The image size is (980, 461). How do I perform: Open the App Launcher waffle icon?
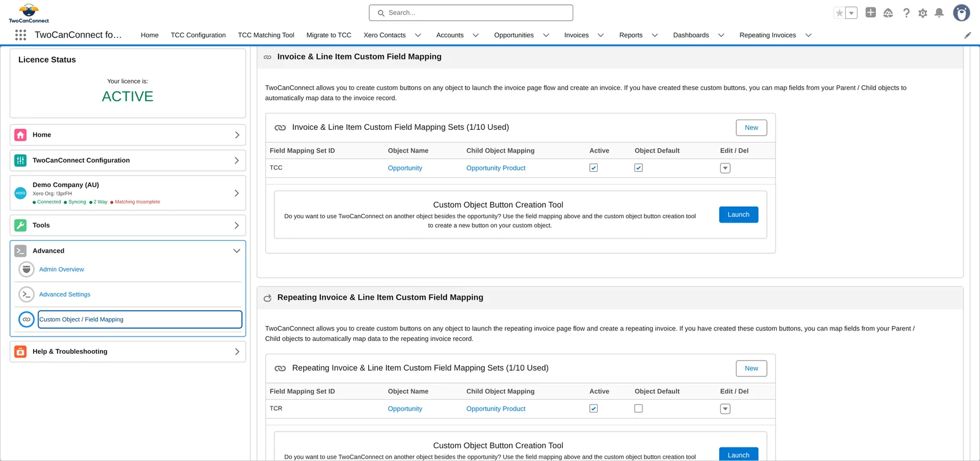pyautogui.click(x=20, y=35)
